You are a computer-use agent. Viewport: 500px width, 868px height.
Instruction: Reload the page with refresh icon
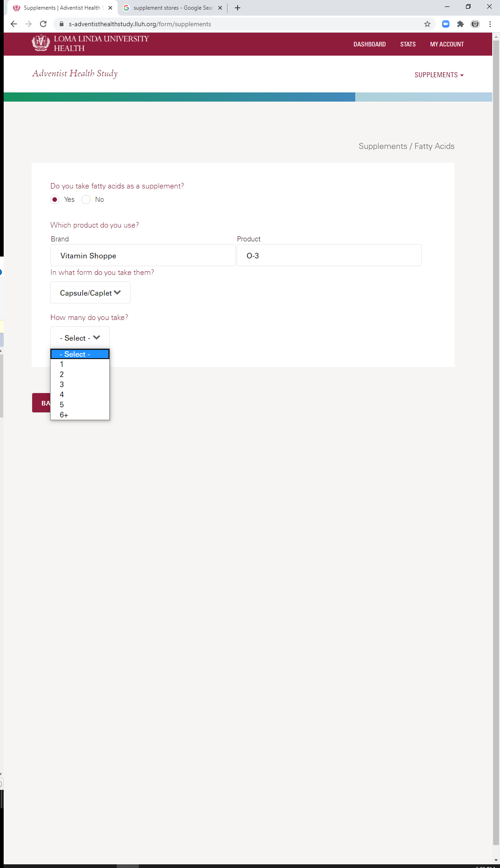43,24
